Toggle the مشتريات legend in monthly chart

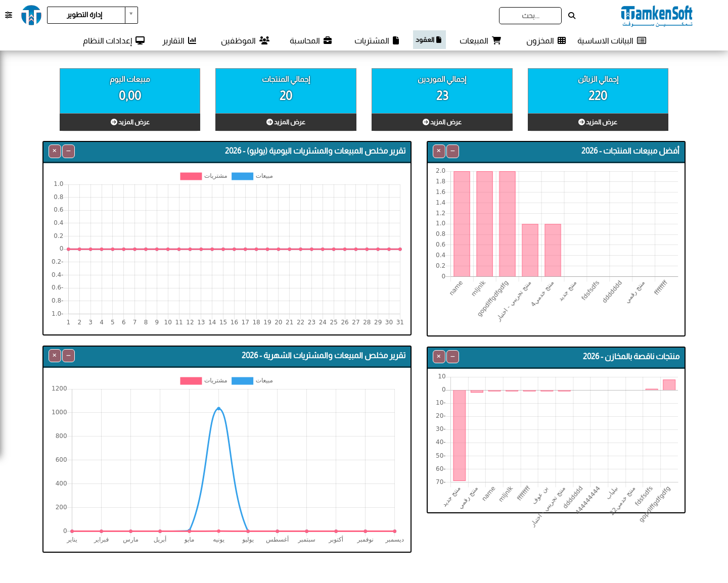204,380
